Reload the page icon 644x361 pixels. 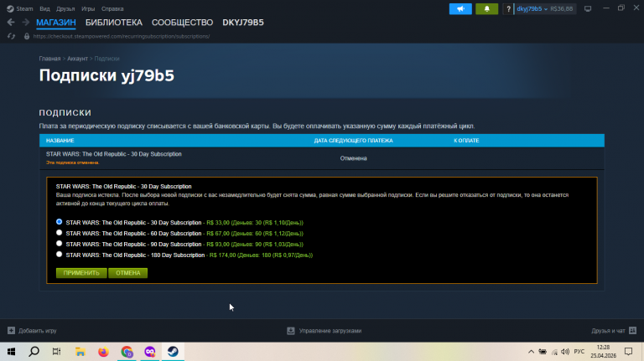click(x=11, y=36)
